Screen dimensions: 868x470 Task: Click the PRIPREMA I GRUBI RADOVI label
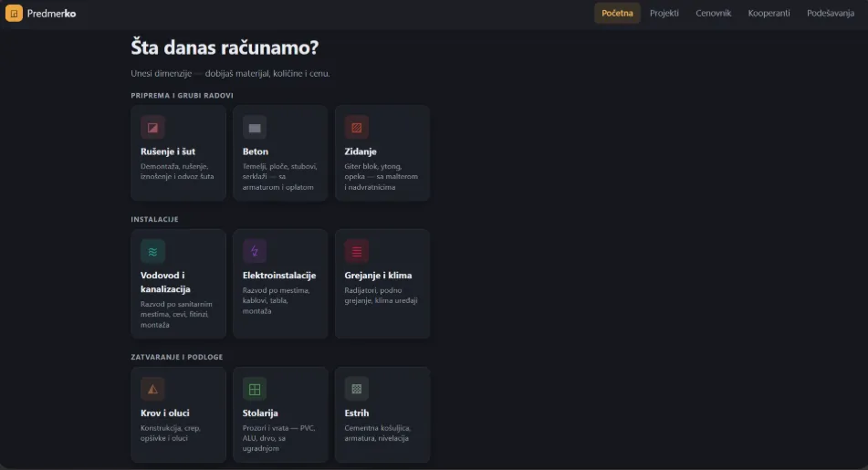tap(183, 95)
